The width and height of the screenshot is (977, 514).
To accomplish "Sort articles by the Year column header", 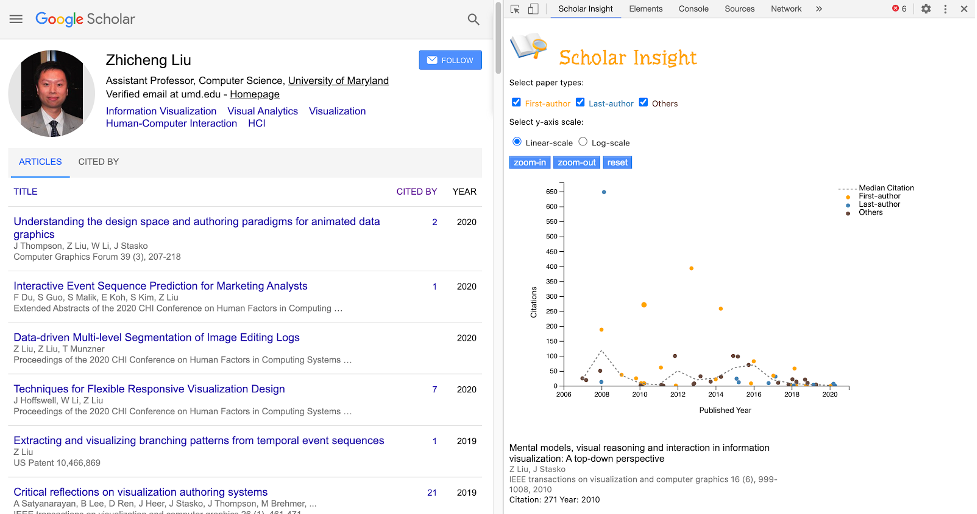I will [464, 191].
